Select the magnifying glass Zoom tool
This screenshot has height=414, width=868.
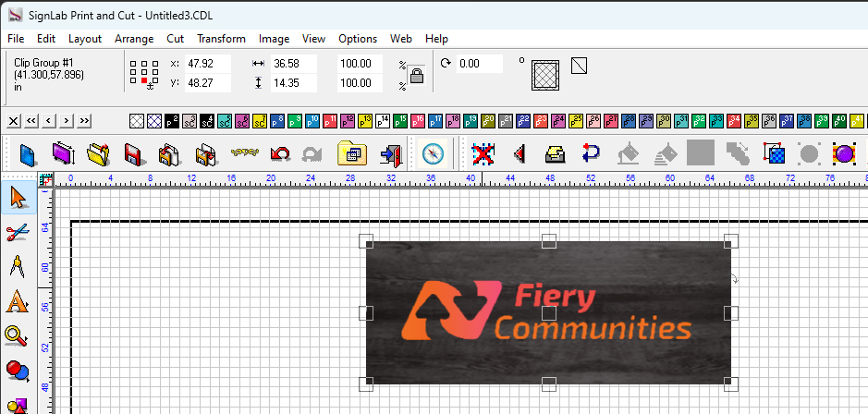point(17,336)
